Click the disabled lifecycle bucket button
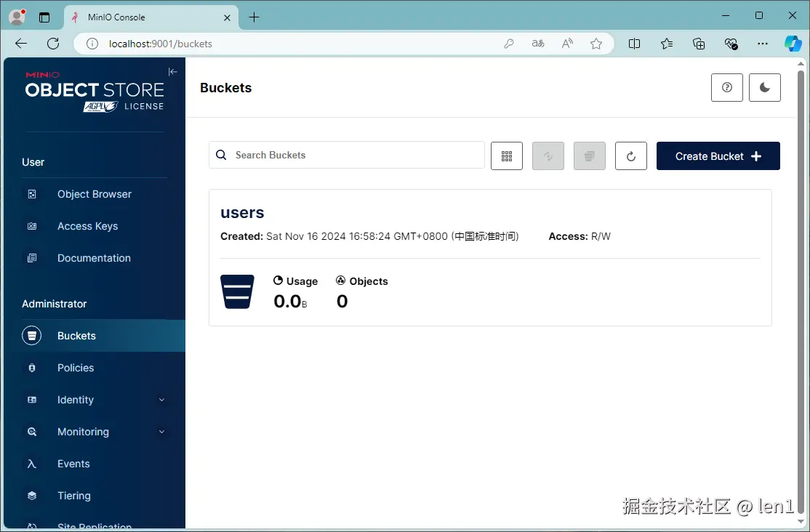The height and width of the screenshot is (532, 810). [x=590, y=156]
